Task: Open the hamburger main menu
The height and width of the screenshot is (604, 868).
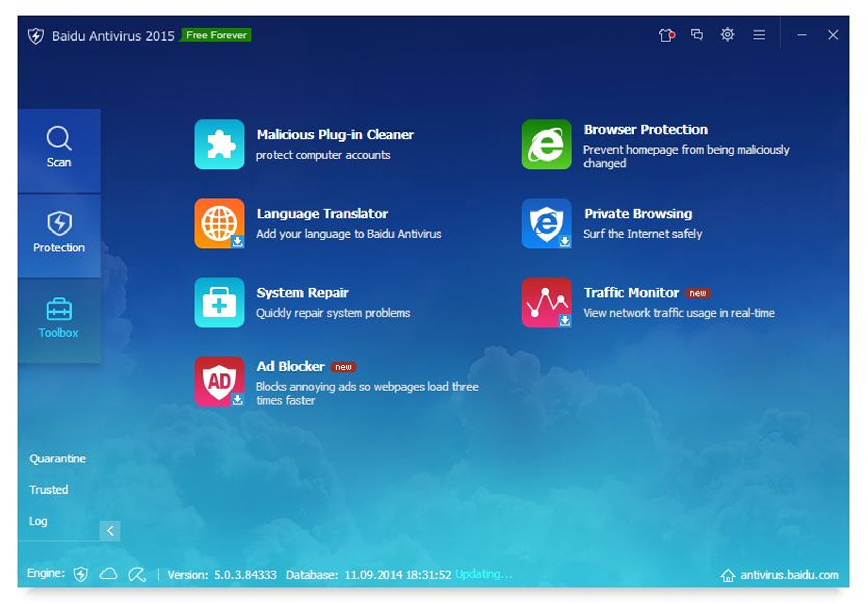Action: coord(759,35)
